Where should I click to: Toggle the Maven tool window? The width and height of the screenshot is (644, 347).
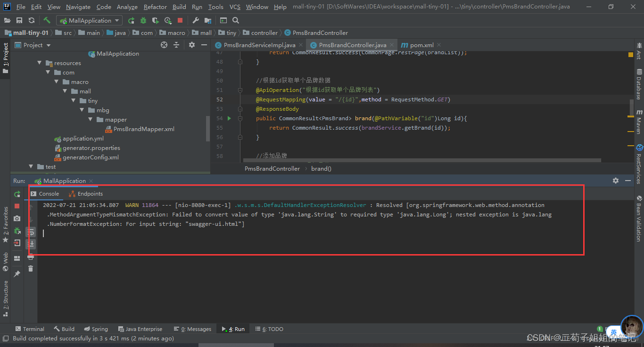point(639,122)
